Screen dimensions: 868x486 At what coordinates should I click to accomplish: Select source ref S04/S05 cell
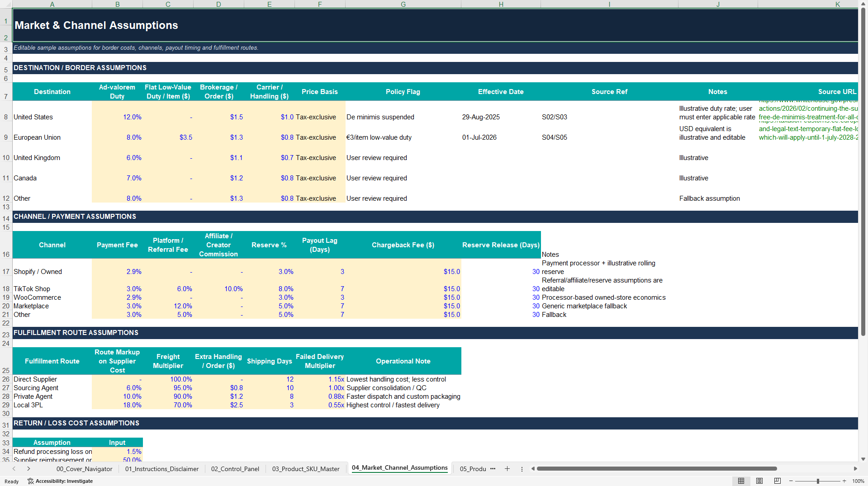click(609, 132)
